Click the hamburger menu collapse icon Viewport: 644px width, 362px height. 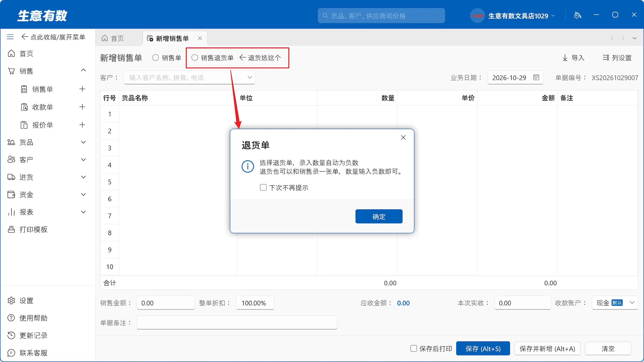(10, 37)
